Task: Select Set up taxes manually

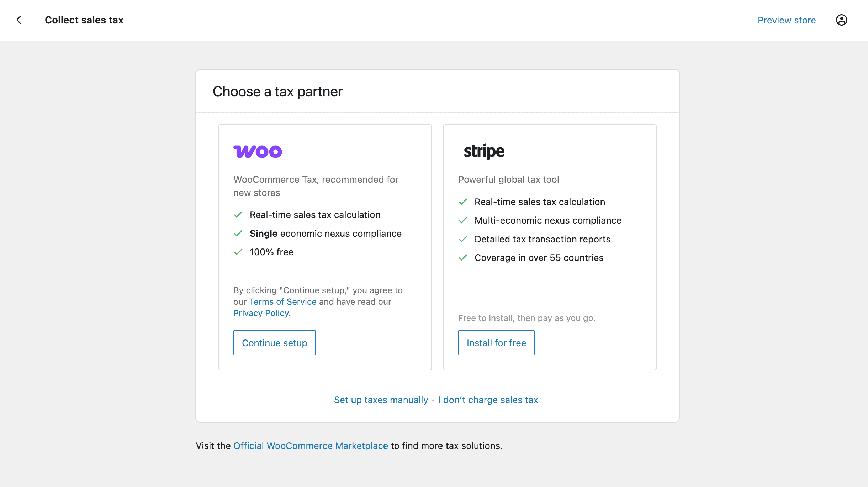Action: (x=381, y=400)
